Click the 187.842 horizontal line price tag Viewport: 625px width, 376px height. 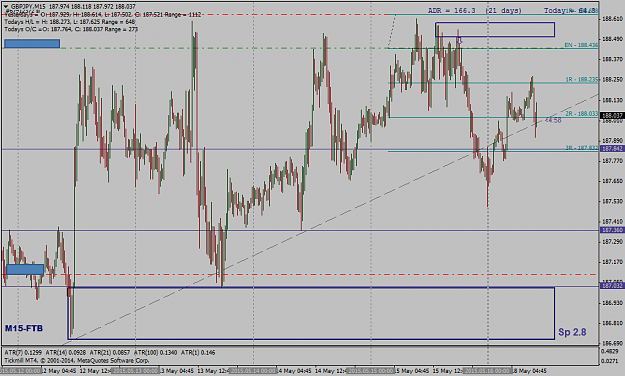point(612,149)
